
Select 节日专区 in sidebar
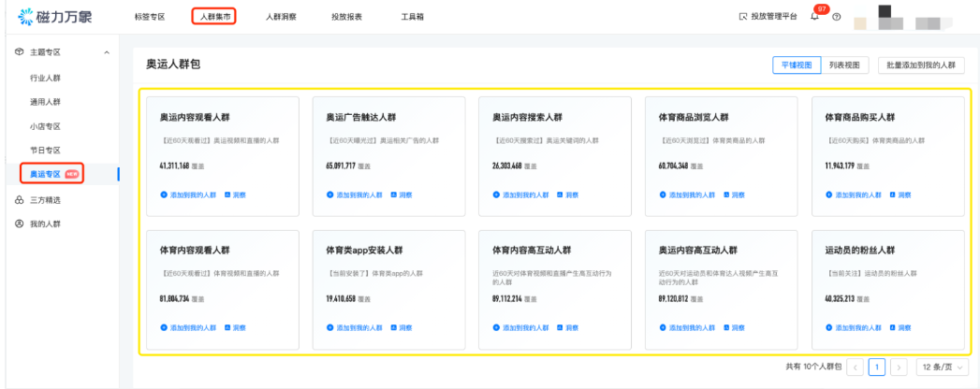tap(45, 151)
